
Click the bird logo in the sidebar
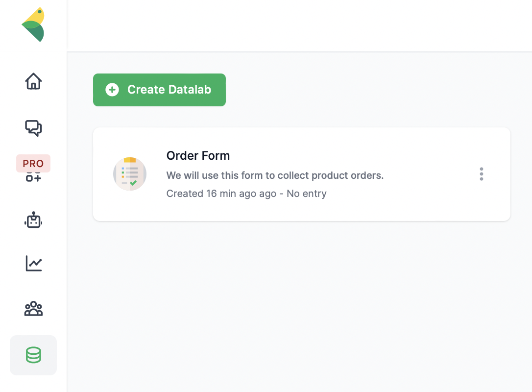pyautogui.click(x=33, y=24)
